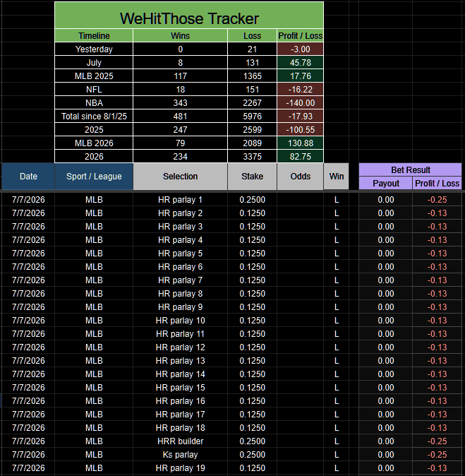Screen dimensions: 465x476
Task: Click the Stake column header
Action: (252, 177)
